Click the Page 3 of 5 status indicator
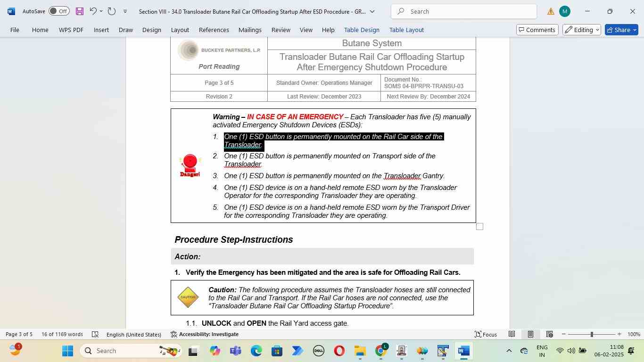Image resolution: width=644 pixels, height=362 pixels. click(19, 334)
